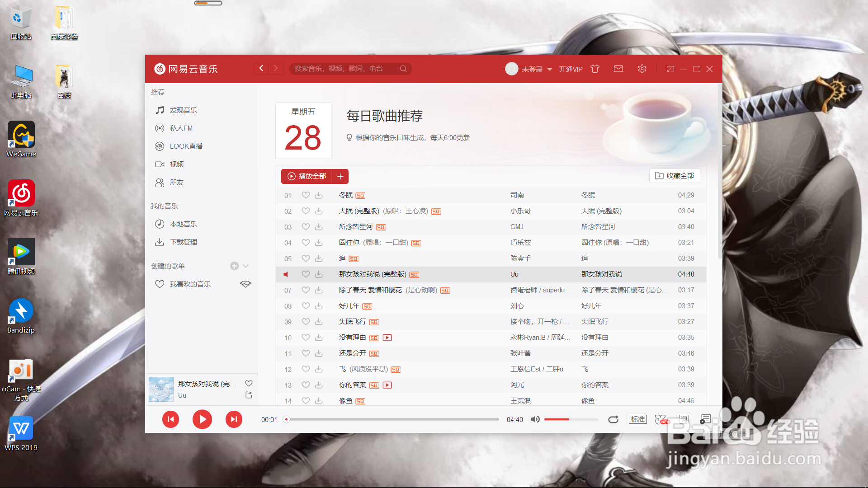Open the 标准 sound quality selector
Image resolution: width=868 pixels, height=488 pixels.
[x=637, y=419]
